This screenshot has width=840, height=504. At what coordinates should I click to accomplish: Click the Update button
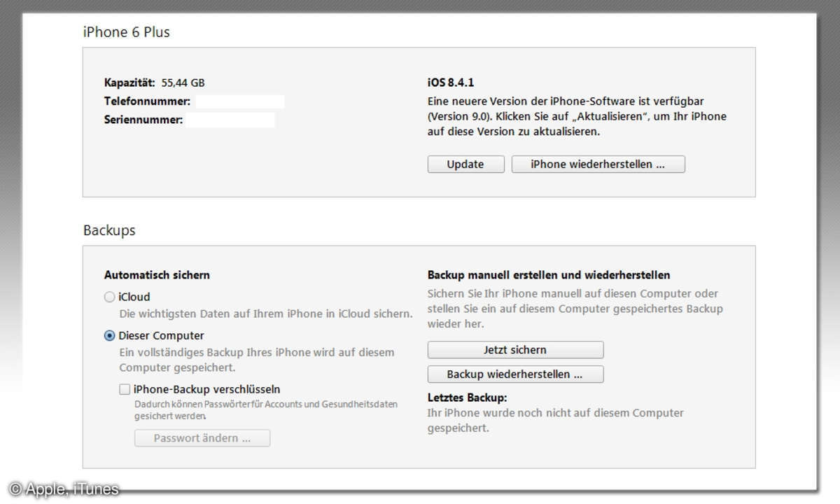click(x=465, y=164)
